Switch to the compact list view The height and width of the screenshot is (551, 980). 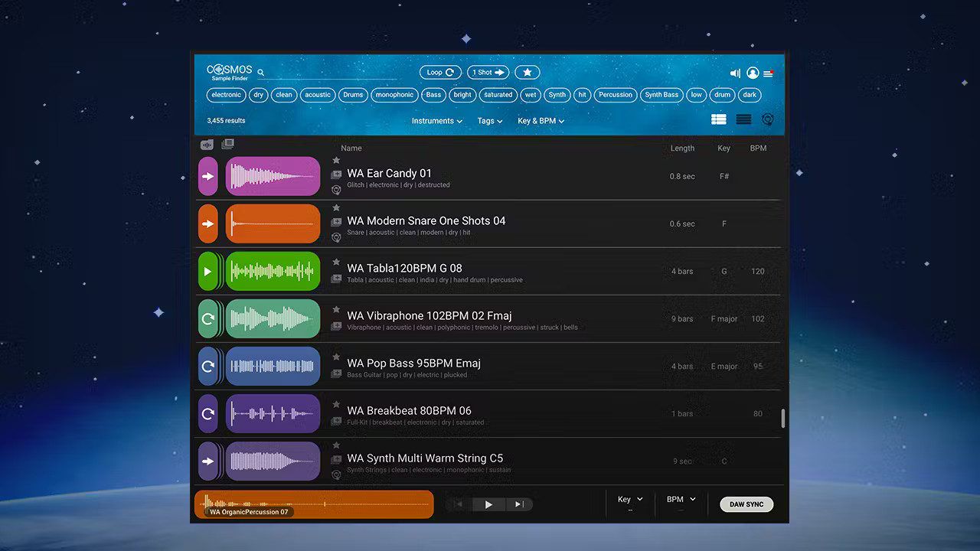click(743, 119)
